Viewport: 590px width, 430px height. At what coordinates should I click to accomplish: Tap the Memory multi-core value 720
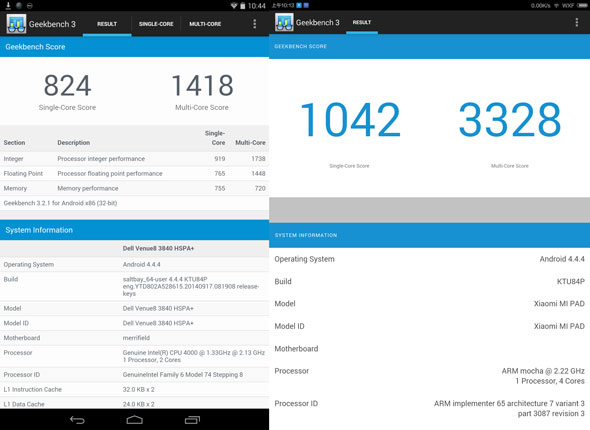click(x=260, y=188)
